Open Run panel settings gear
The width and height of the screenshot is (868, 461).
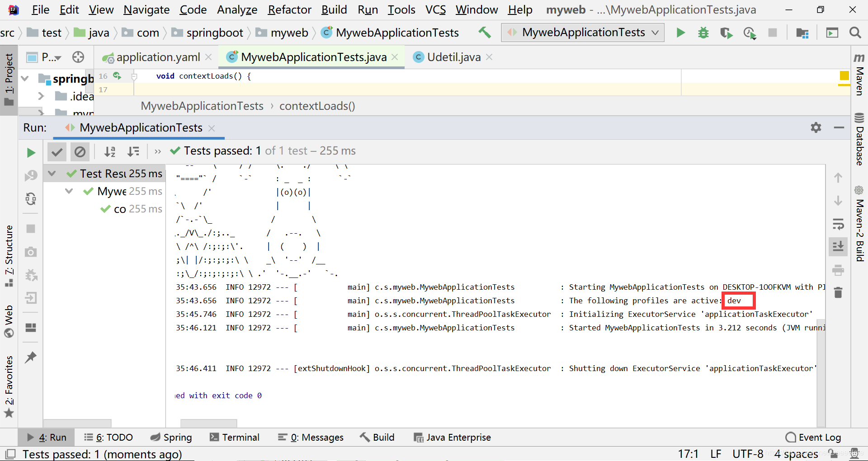point(816,128)
